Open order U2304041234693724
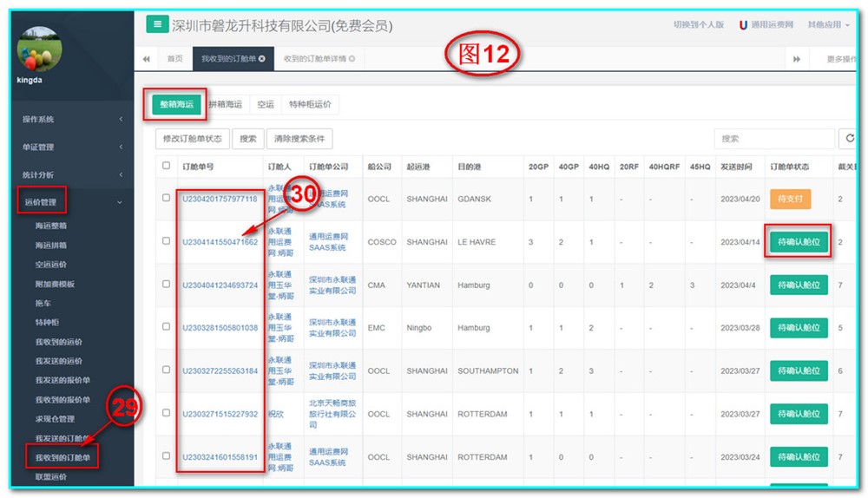Viewport: 868px width, 498px height. point(220,285)
